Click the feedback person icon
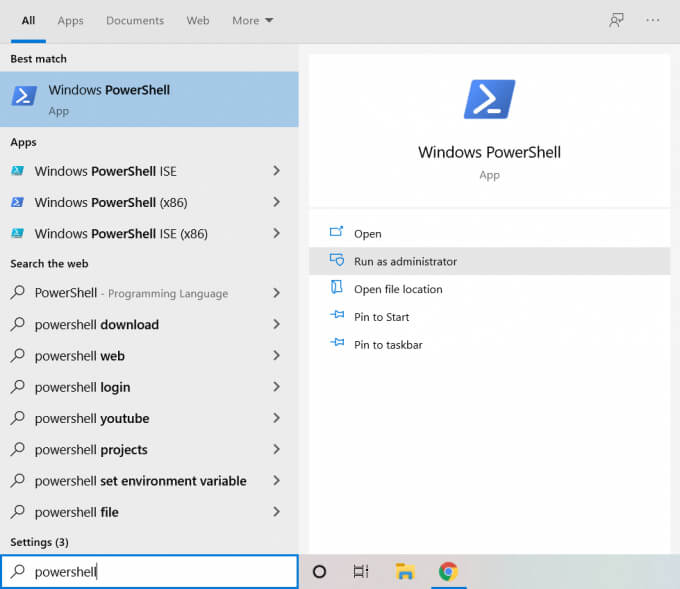 616,20
